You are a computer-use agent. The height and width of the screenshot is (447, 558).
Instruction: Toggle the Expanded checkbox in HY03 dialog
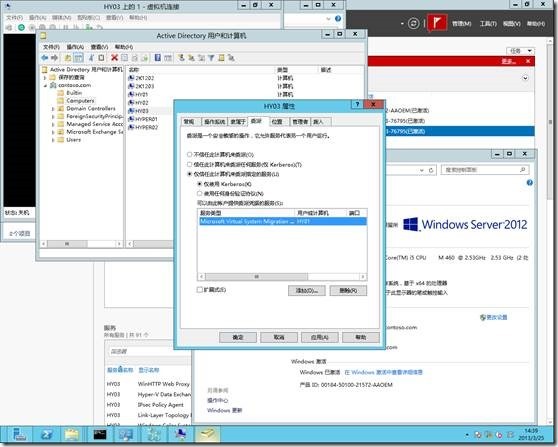click(200, 290)
